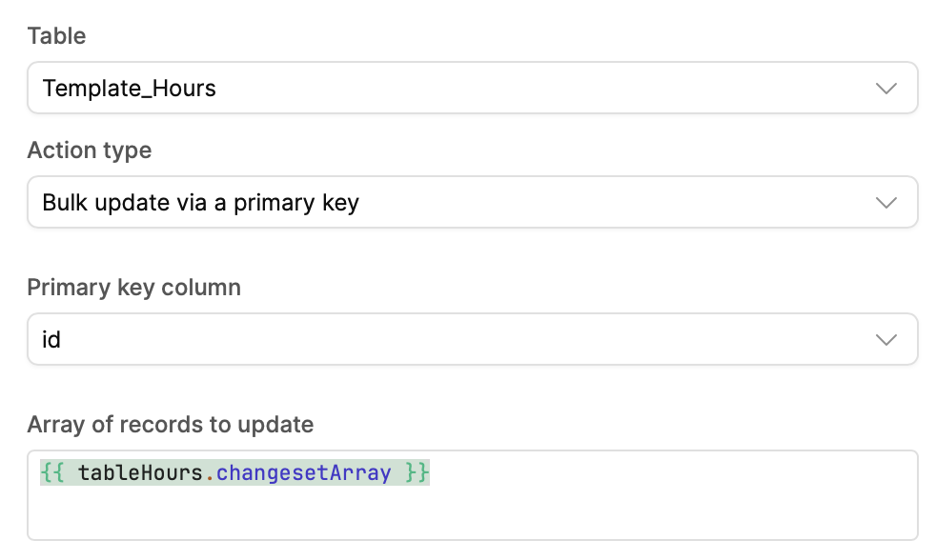The width and height of the screenshot is (936, 560).
Task: Open the Action type dropdown
Action: (x=472, y=202)
